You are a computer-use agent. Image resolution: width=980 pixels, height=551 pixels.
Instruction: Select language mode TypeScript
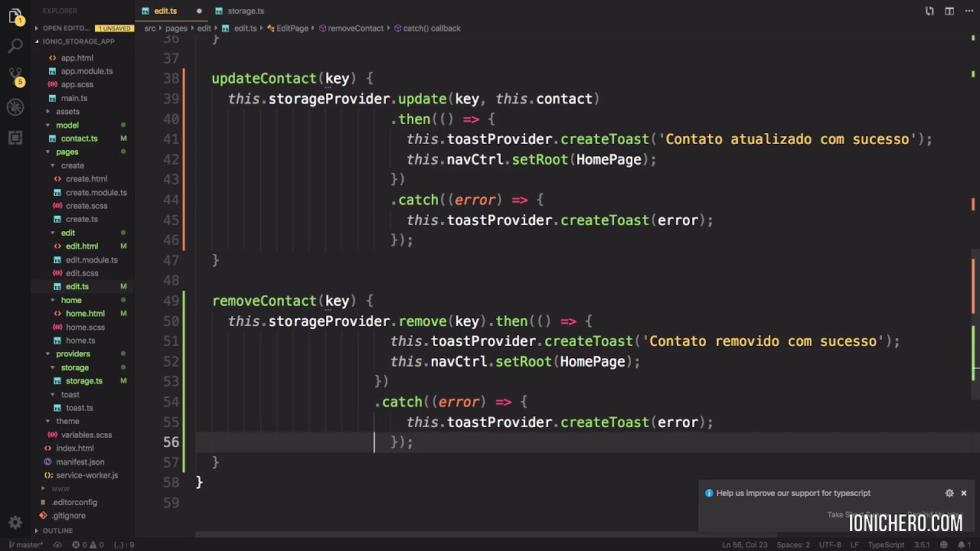pos(886,545)
